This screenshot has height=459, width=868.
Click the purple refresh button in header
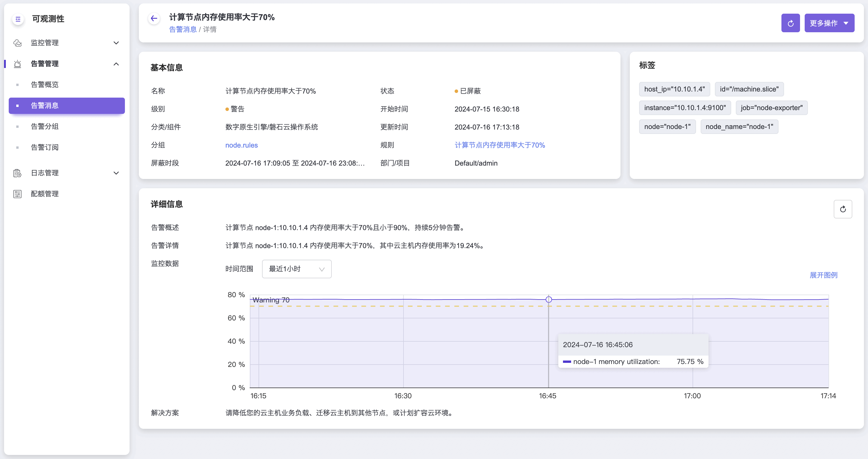(790, 23)
